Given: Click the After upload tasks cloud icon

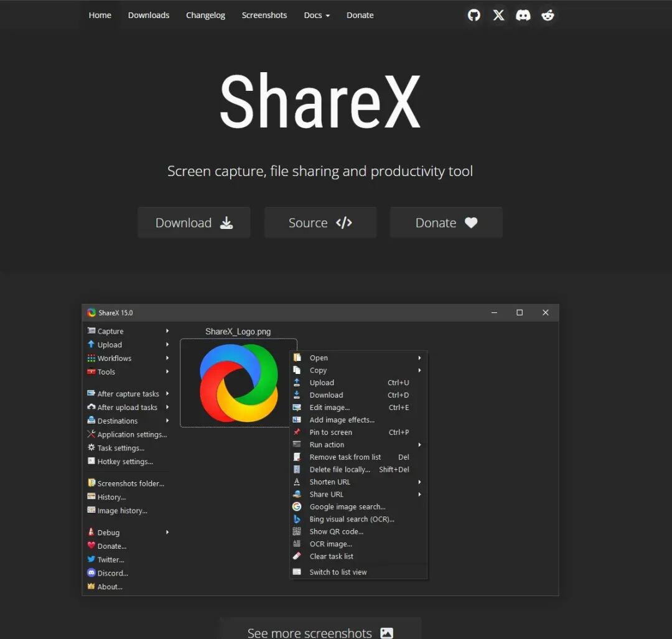Looking at the screenshot, I should pos(91,407).
